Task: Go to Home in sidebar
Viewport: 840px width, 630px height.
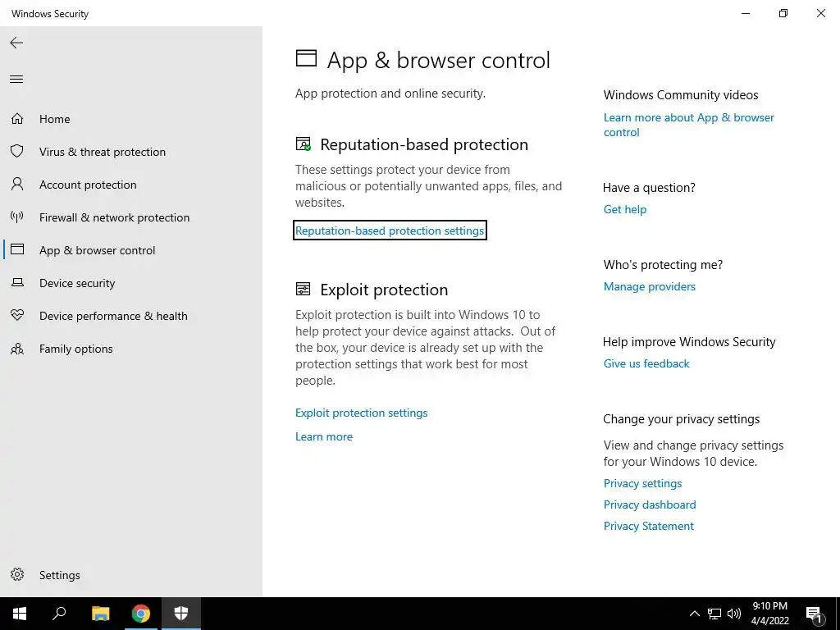Action: (55, 119)
